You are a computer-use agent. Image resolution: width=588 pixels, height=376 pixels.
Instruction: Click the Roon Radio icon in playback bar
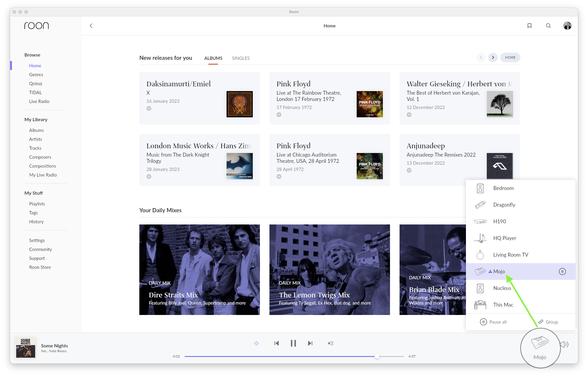click(256, 343)
